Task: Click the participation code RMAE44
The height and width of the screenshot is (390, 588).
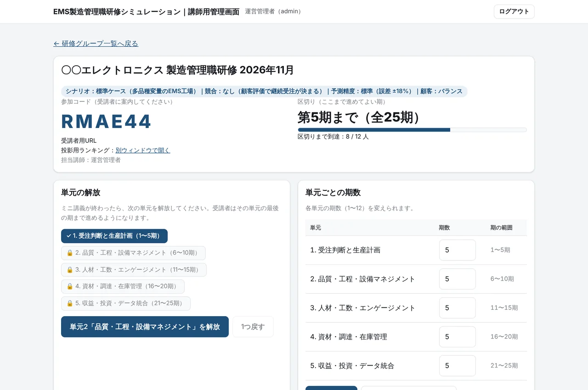Action: pos(106,122)
